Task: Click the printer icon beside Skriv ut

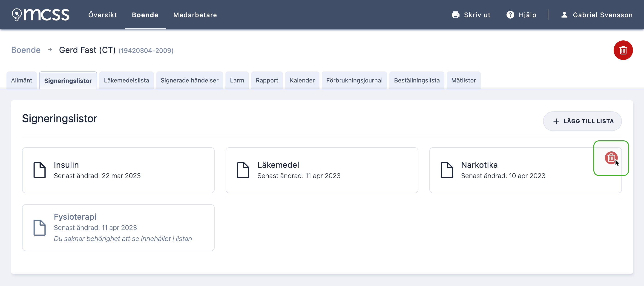Action: click(455, 15)
